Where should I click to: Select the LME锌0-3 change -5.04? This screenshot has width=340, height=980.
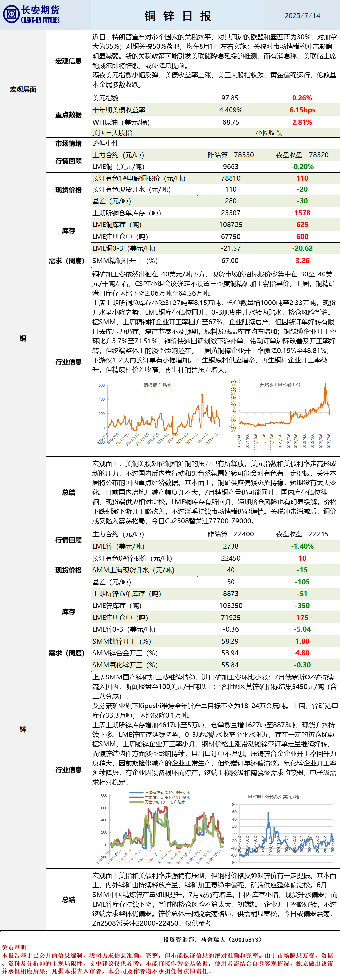302,629
